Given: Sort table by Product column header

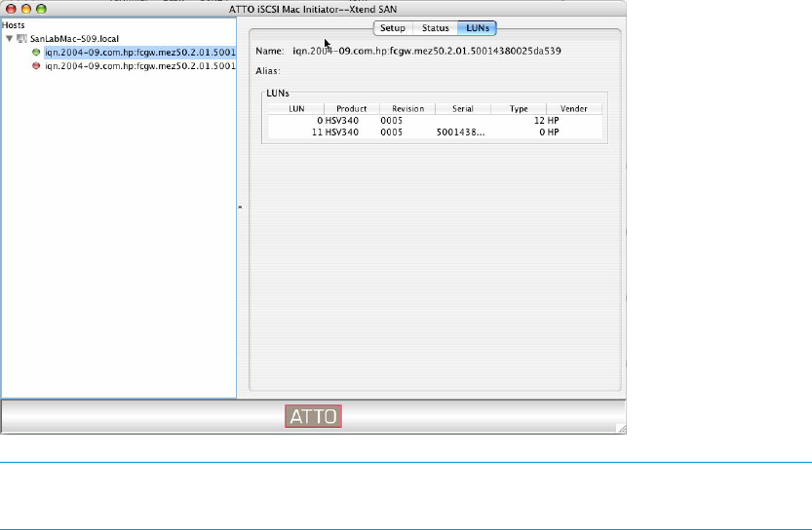Looking at the screenshot, I should (352, 109).
